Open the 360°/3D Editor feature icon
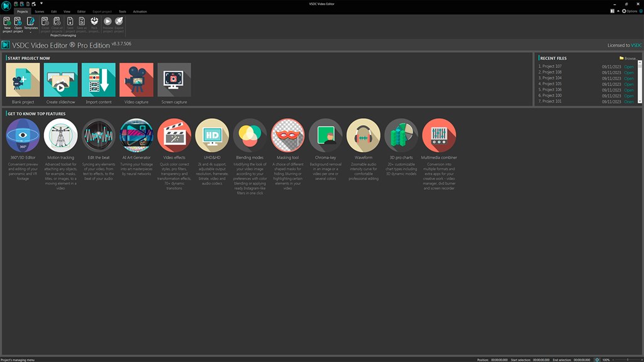Screen dimensions: 644x362 [x=23, y=135]
